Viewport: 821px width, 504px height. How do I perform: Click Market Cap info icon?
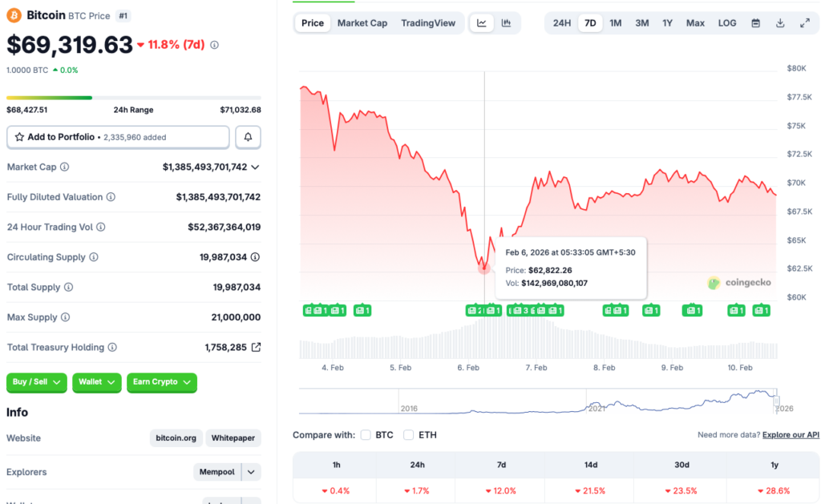coord(65,167)
